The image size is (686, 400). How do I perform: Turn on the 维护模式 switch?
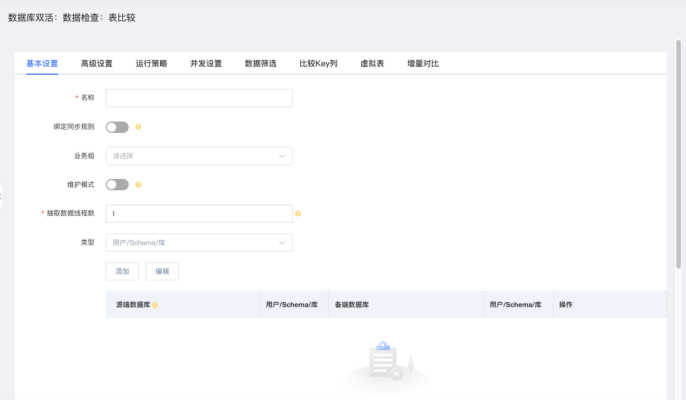click(117, 184)
